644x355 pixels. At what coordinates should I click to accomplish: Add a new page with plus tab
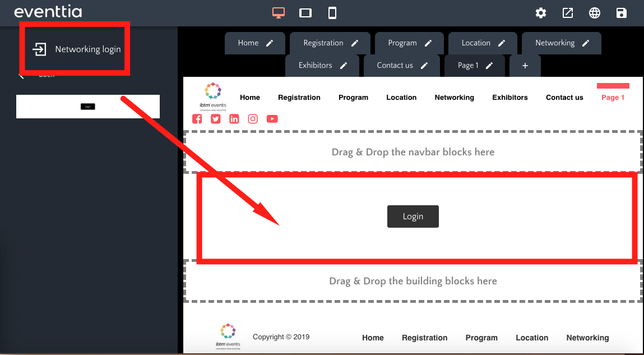tap(525, 66)
